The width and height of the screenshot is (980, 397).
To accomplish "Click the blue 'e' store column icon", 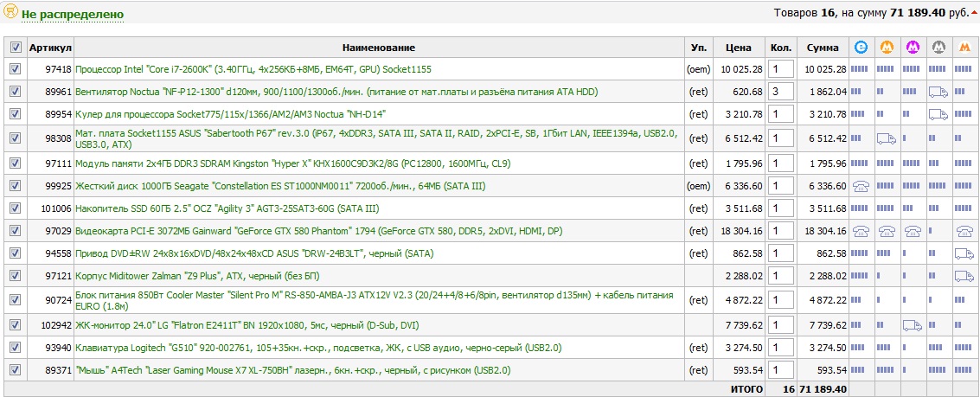I will 862,47.
